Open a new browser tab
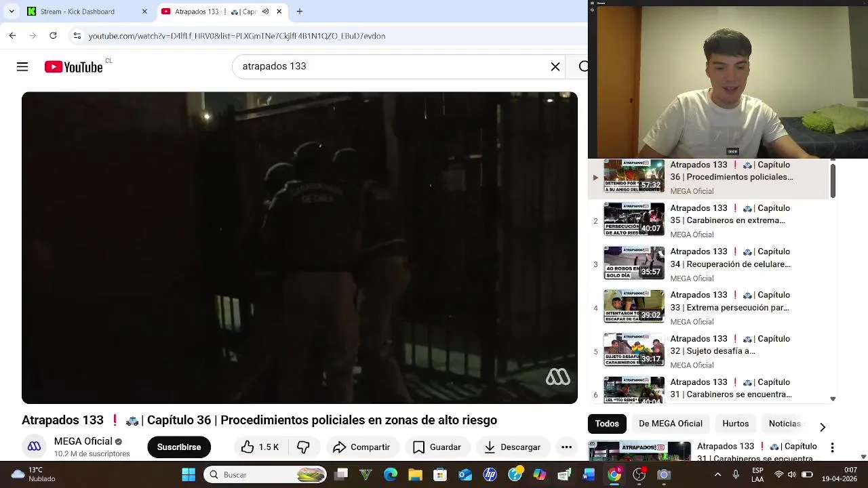 [x=299, y=12]
